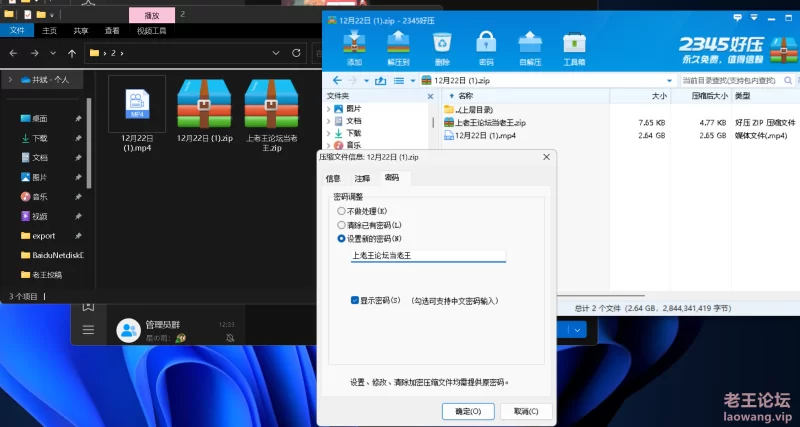Expand 图片 node in 2345好压 folder tree

coord(329,109)
